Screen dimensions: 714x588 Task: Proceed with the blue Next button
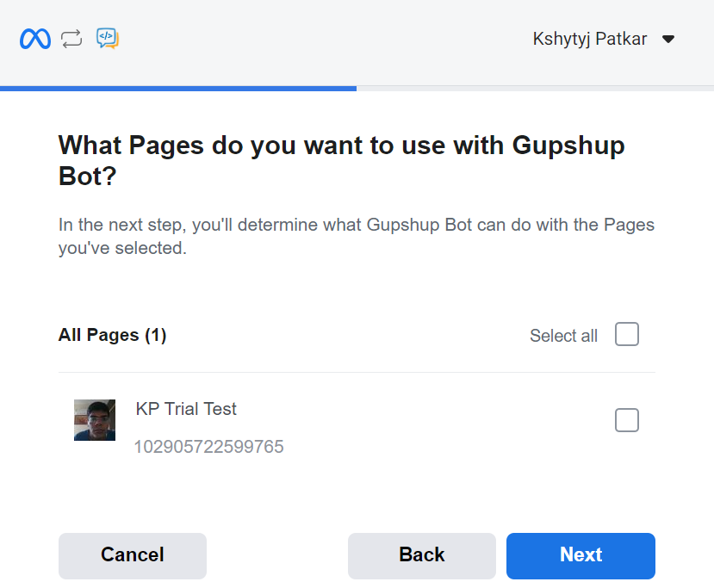tap(581, 555)
